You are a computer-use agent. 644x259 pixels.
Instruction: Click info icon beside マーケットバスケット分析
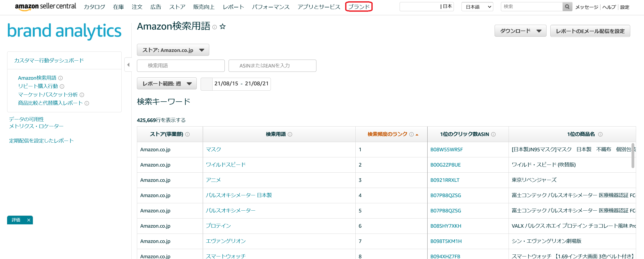(x=82, y=95)
